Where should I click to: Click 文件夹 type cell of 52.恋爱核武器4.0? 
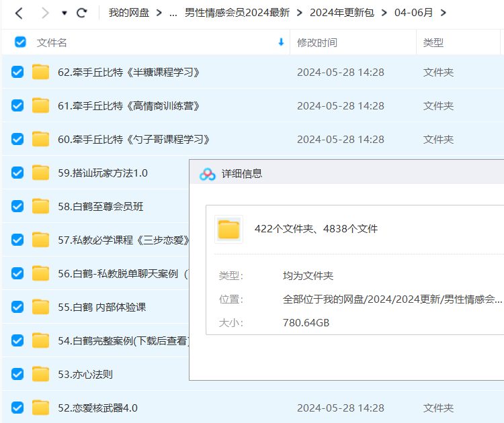point(438,408)
